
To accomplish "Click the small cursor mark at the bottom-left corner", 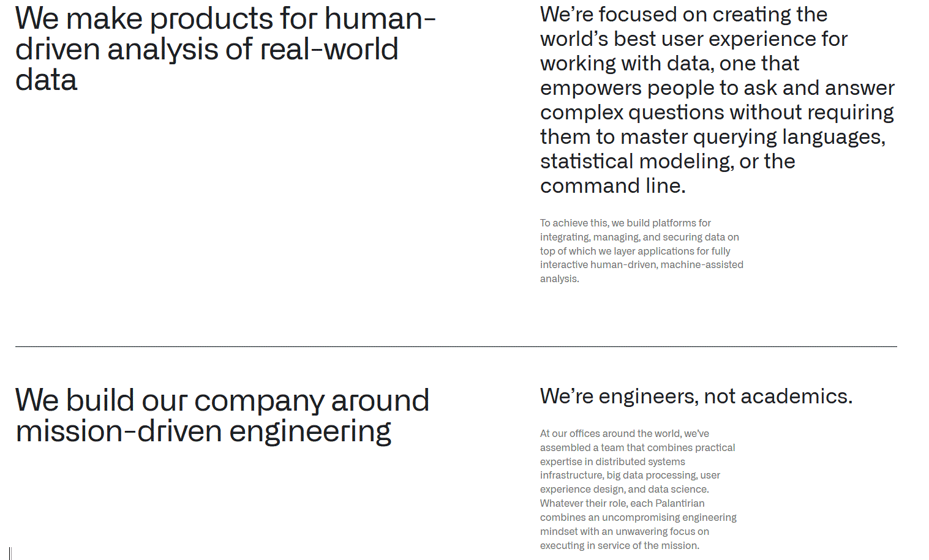I will click(10, 553).
